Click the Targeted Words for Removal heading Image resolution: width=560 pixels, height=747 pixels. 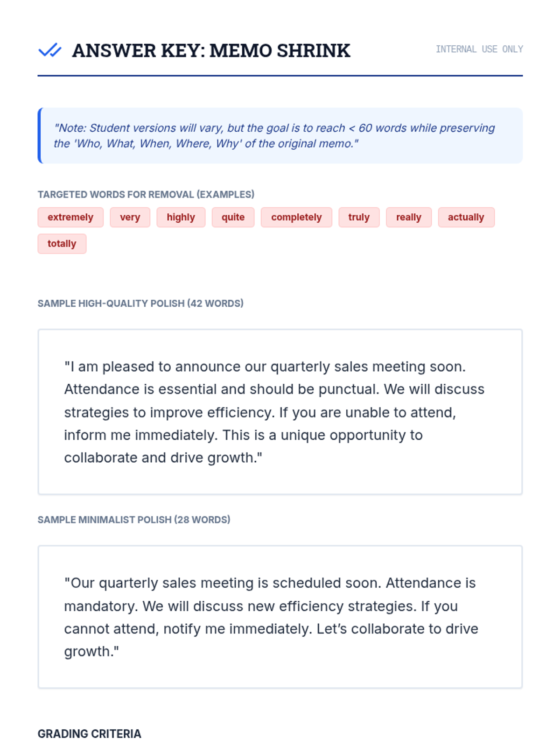click(x=146, y=194)
